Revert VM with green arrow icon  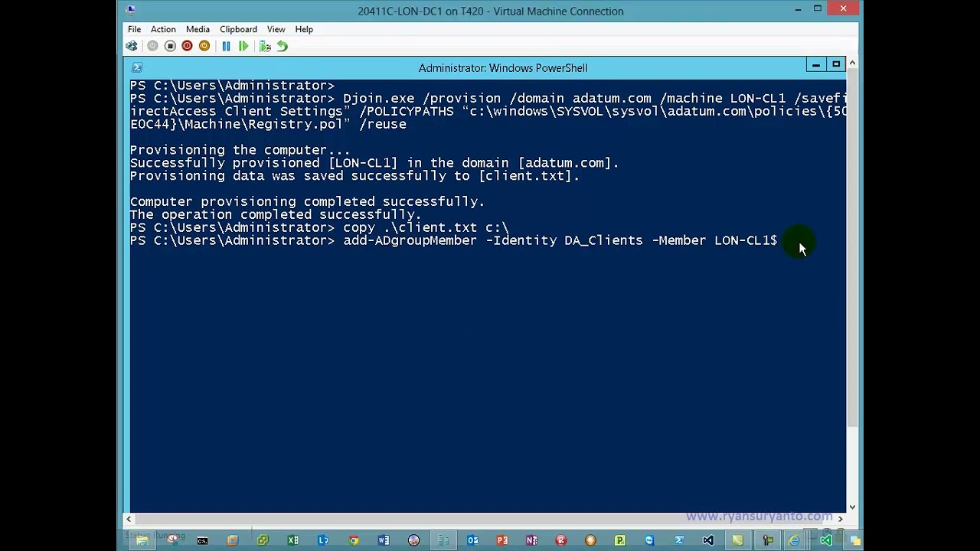click(283, 46)
